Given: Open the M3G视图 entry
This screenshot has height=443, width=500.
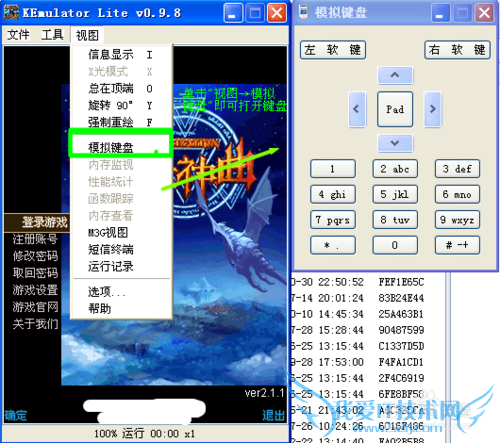Looking at the screenshot, I should pos(121,233).
